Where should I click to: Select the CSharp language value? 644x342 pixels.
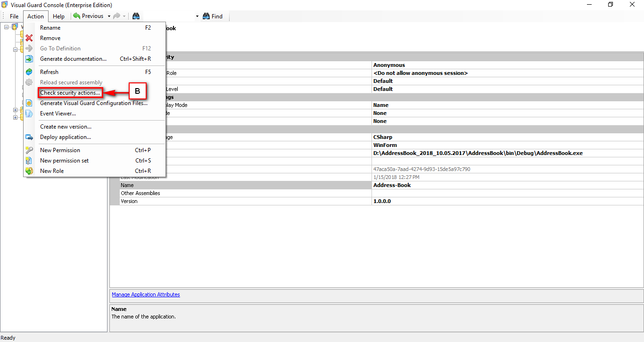click(x=383, y=137)
